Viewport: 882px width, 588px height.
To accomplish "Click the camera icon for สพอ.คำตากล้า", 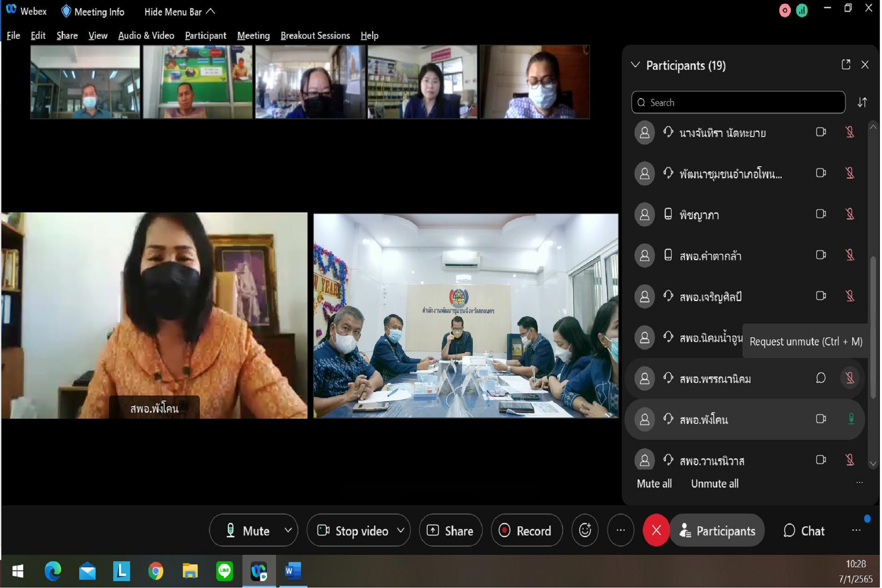I will (821, 255).
